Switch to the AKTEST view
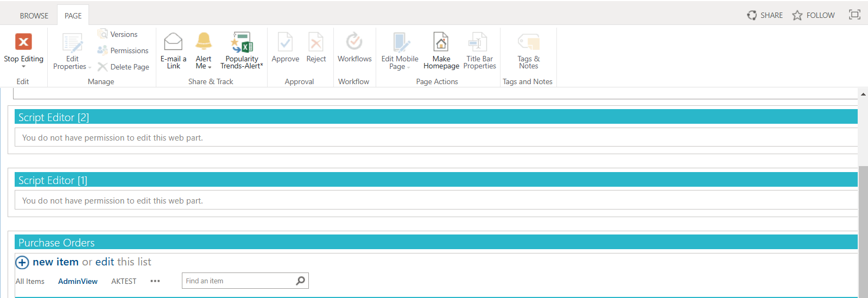The width and height of the screenshot is (868, 298). tap(124, 281)
